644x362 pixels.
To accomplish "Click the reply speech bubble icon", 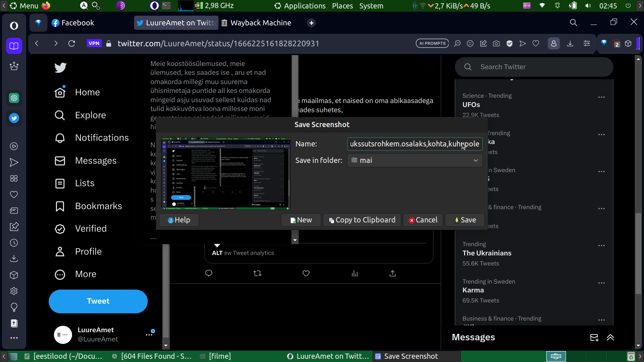I will [x=208, y=274].
